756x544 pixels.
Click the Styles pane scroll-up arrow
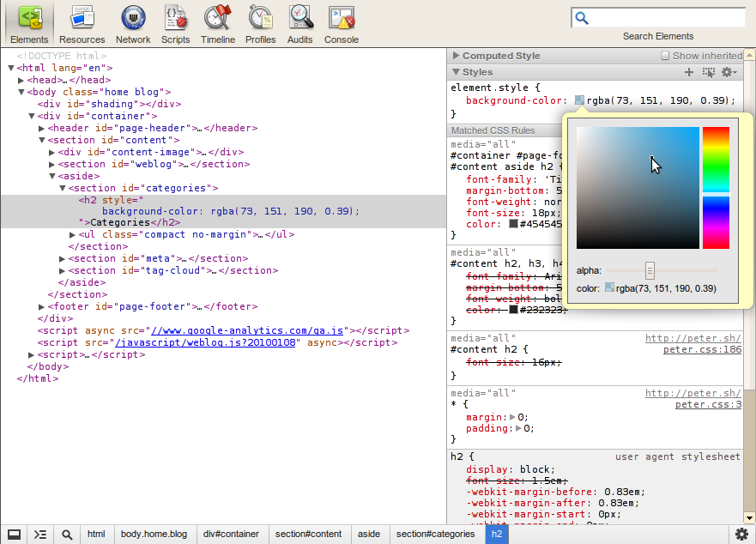(x=749, y=55)
